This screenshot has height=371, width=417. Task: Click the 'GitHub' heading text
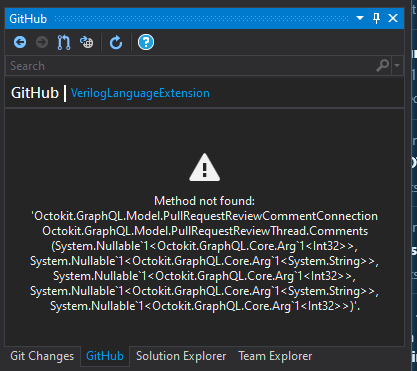[x=35, y=93]
